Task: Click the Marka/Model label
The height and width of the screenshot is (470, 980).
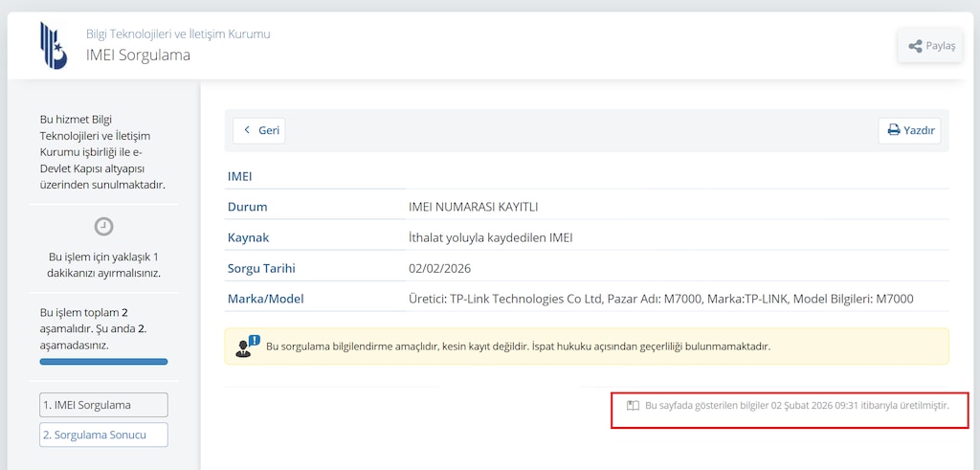Action: pos(266,299)
